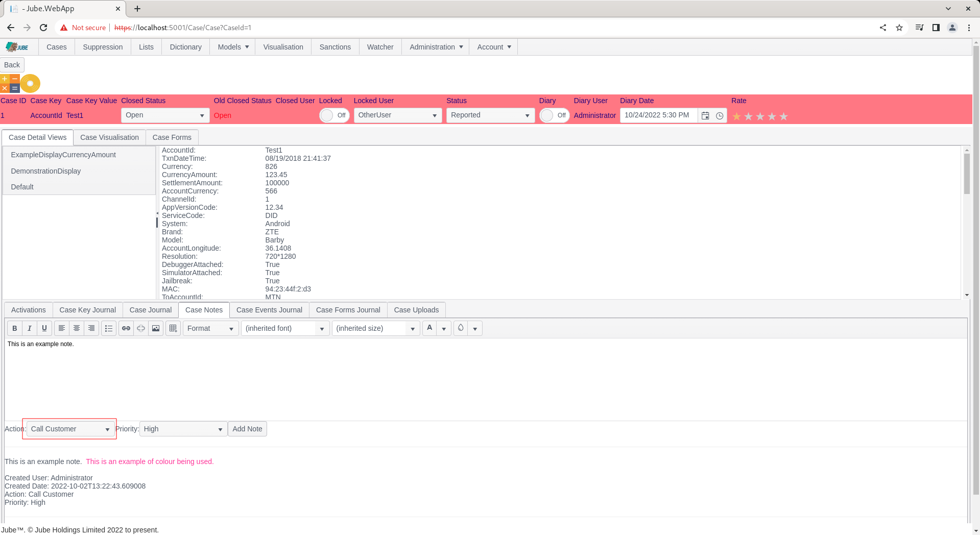Rate the case four stars

(x=772, y=116)
